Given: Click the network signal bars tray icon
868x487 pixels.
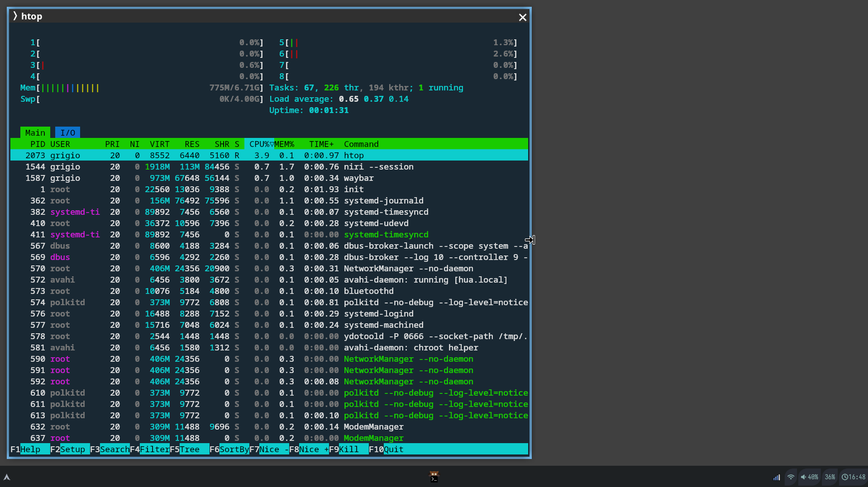Looking at the screenshot, I should tap(777, 477).
